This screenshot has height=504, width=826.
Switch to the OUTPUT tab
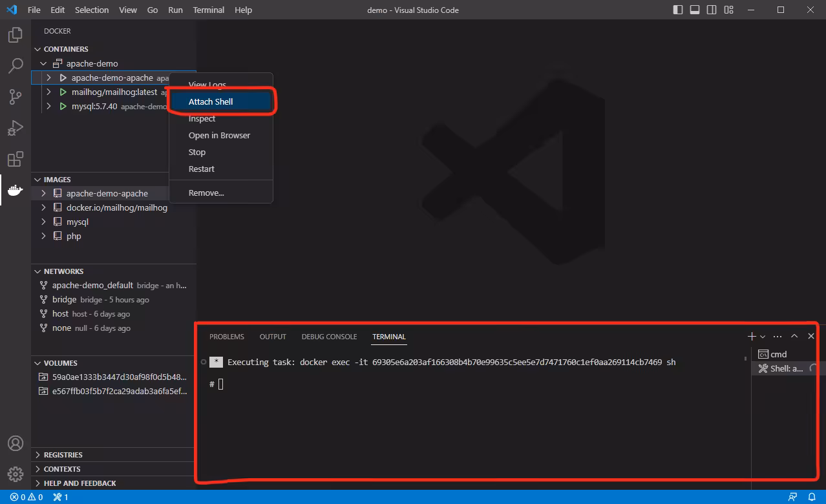pos(273,337)
